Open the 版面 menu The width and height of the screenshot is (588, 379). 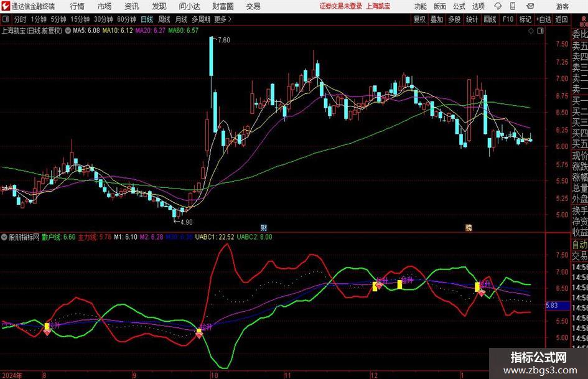click(439, 6)
